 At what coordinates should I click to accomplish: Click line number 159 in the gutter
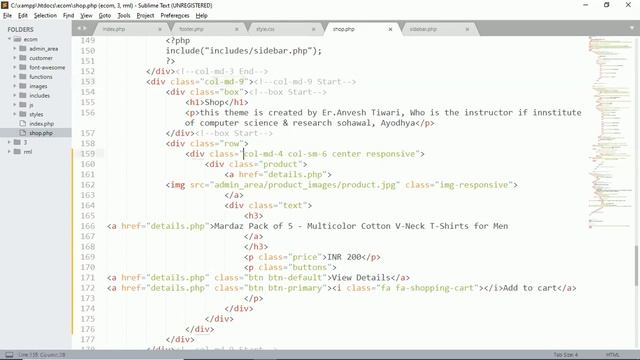point(87,153)
